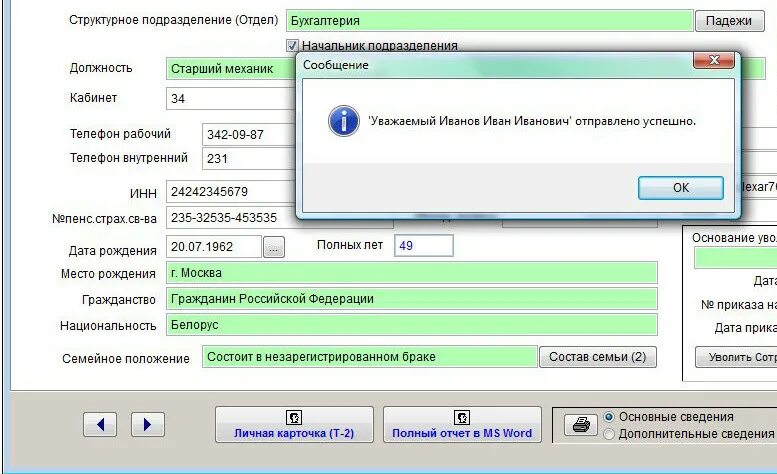The width and height of the screenshot is (777, 474).
Task: Click Структурное подразделение field Бухгалтерия
Action: tap(490, 21)
